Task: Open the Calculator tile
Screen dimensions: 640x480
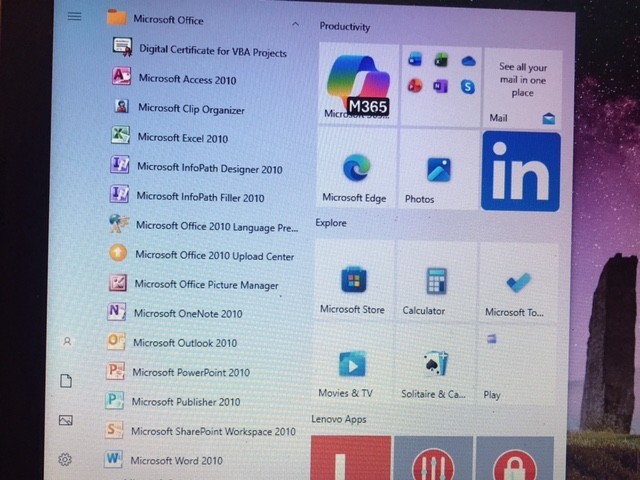Action: 436,282
